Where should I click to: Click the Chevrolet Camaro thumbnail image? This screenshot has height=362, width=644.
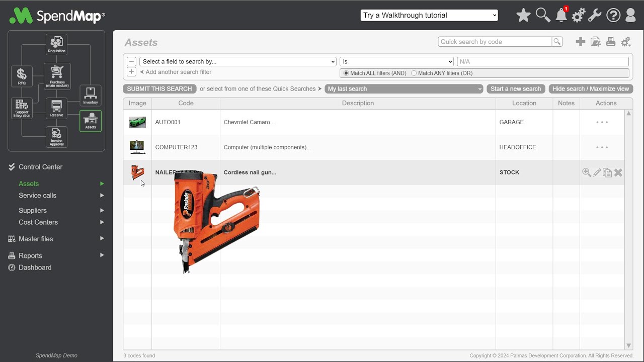pos(137,122)
